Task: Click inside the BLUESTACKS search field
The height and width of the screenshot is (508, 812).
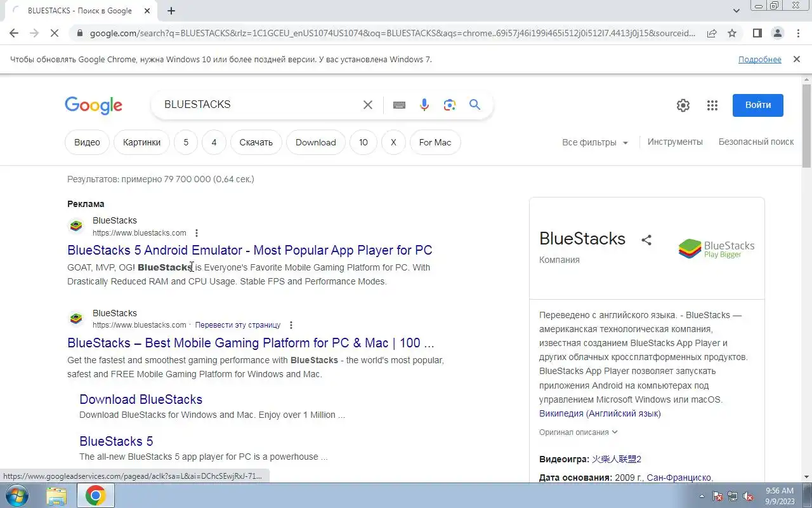Action: pyautogui.click(x=260, y=105)
